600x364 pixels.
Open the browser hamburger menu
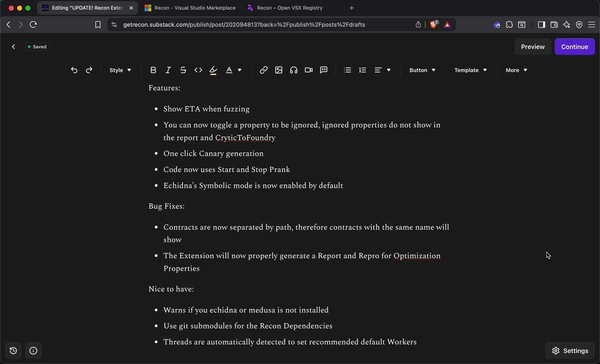point(591,24)
